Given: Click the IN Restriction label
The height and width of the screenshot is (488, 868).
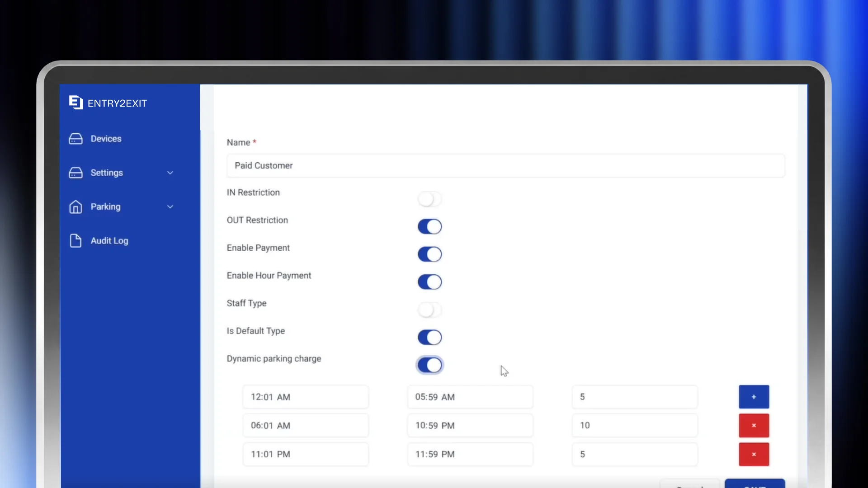Looking at the screenshot, I should pos(253,192).
